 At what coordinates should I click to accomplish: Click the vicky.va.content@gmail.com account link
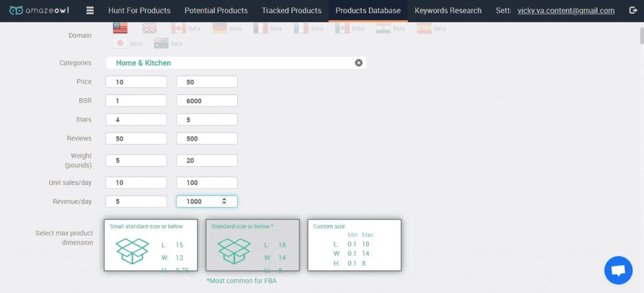[x=566, y=11]
